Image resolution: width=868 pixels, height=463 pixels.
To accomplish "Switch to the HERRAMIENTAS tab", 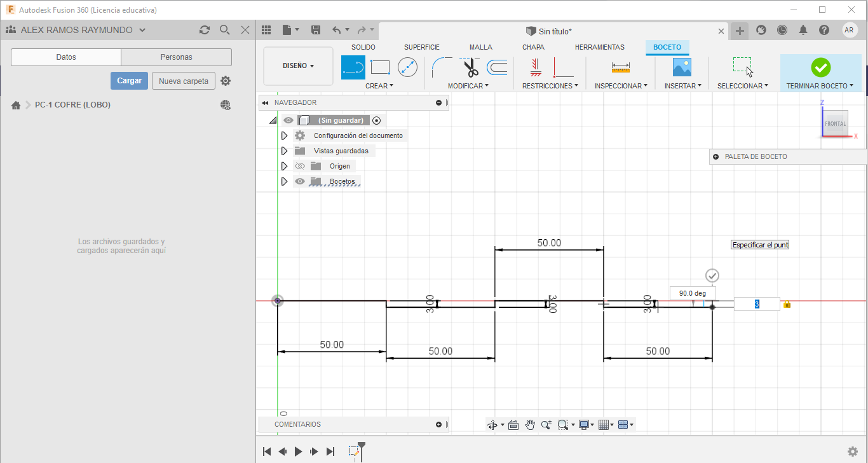I will point(600,47).
